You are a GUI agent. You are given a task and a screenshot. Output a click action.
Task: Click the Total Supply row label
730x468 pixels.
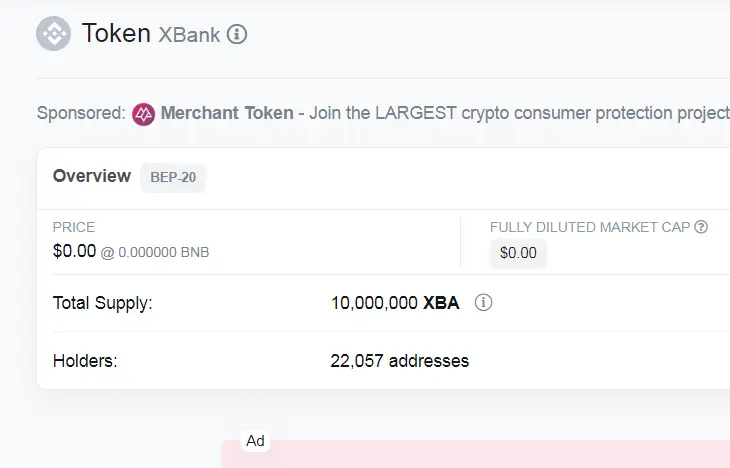point(102,303)
